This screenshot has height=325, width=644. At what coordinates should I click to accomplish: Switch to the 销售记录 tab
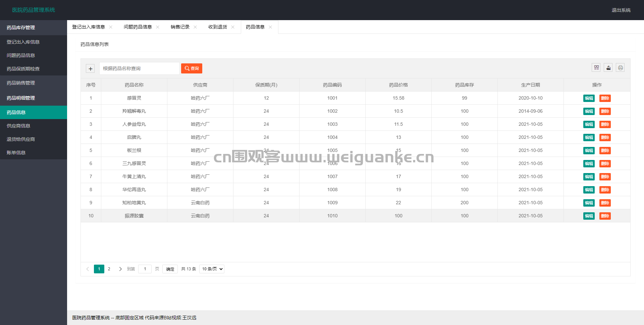(180, 27)
